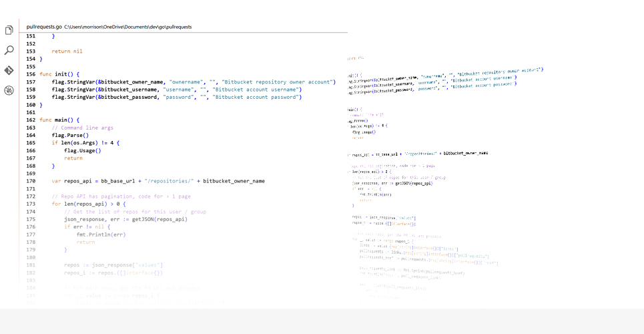This screenshot has height=334, width=644.
Task: Click the "// Command line args" comment
Action: [x=82, y=128]
